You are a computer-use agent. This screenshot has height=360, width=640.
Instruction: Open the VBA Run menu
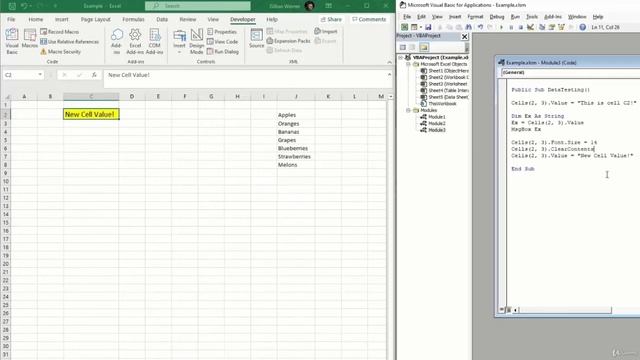click(516, 17)
